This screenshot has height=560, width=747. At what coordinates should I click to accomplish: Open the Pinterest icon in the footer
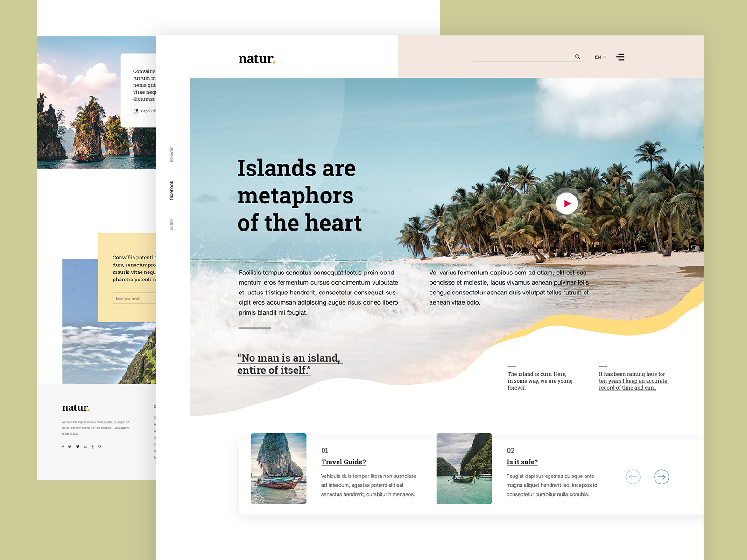99,447
